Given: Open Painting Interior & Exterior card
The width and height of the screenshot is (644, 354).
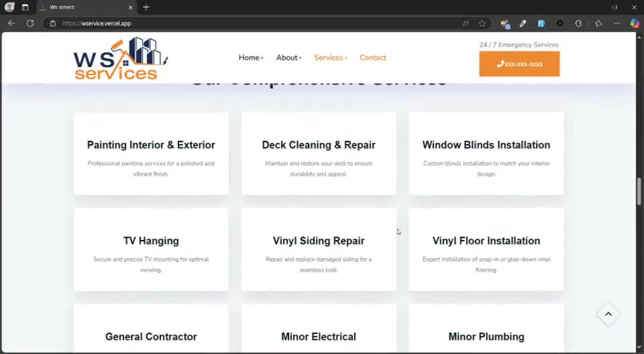Looking at the screenshot, I should (x=151, y=153).
